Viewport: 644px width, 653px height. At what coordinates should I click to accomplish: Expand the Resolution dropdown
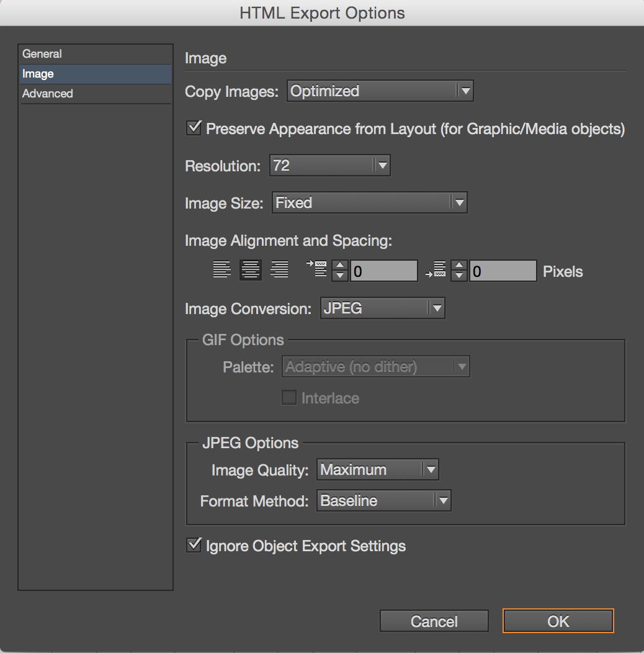click(329, 166)
